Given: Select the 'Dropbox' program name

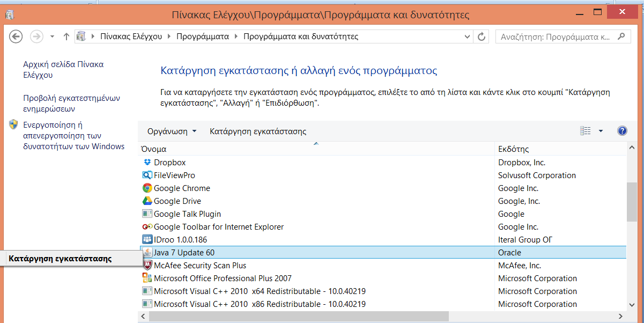Looking at the screenshot, I should 169,162.
